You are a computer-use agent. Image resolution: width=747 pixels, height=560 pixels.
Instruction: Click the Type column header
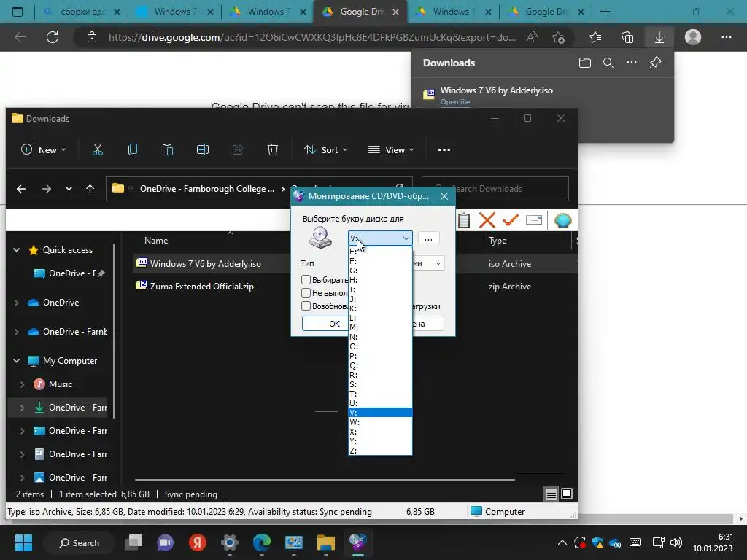coord(498,241)
